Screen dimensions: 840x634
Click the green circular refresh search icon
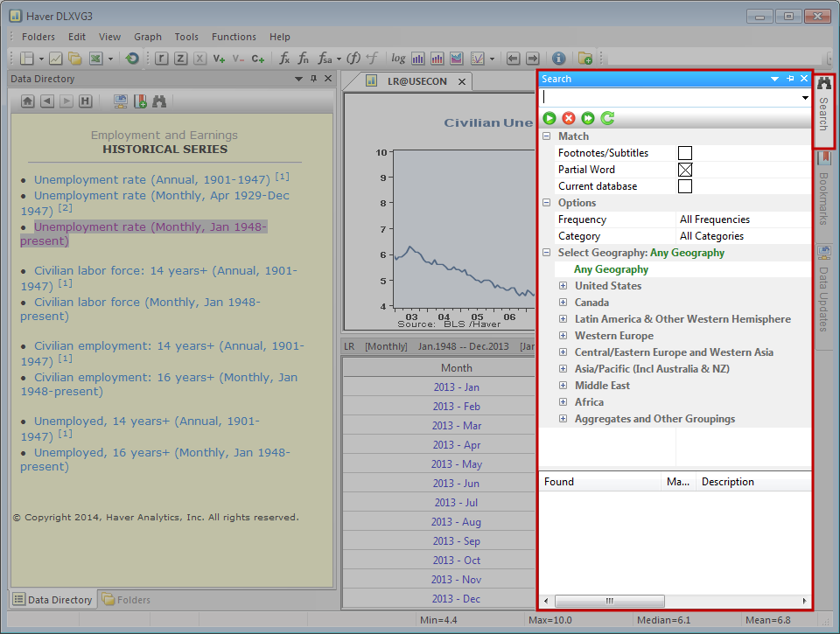(607, 118)
